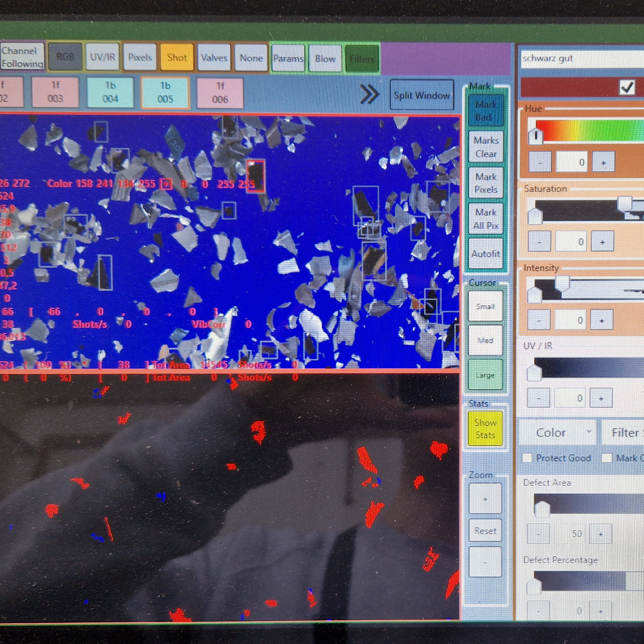The image size is (644, 644).
Task: Click the Autofit button
Action: 486,254
